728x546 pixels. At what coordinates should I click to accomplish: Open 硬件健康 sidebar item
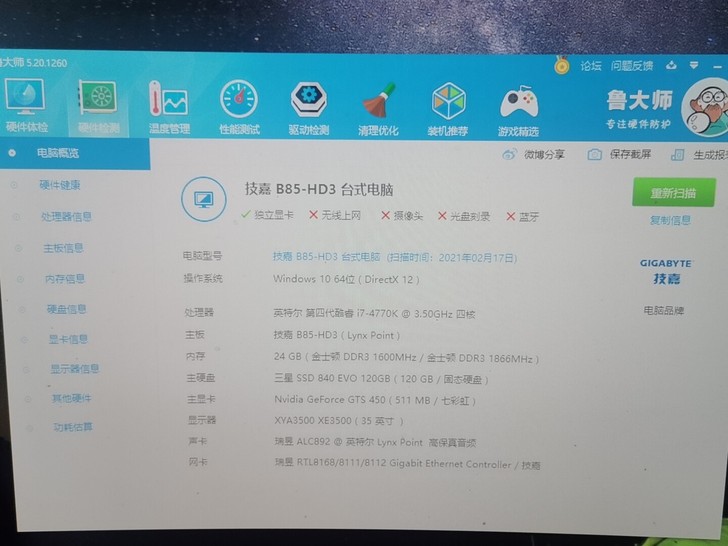(59, 185)
